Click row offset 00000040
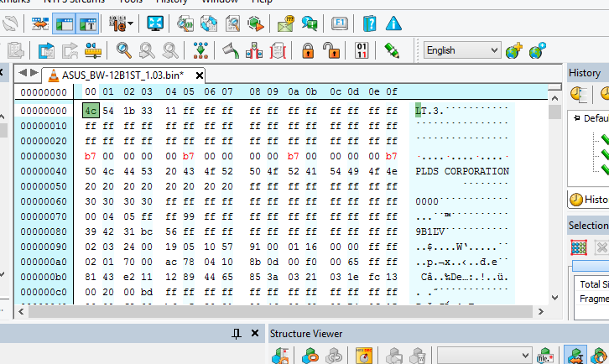The image size is (609, 364). [44, 171]
